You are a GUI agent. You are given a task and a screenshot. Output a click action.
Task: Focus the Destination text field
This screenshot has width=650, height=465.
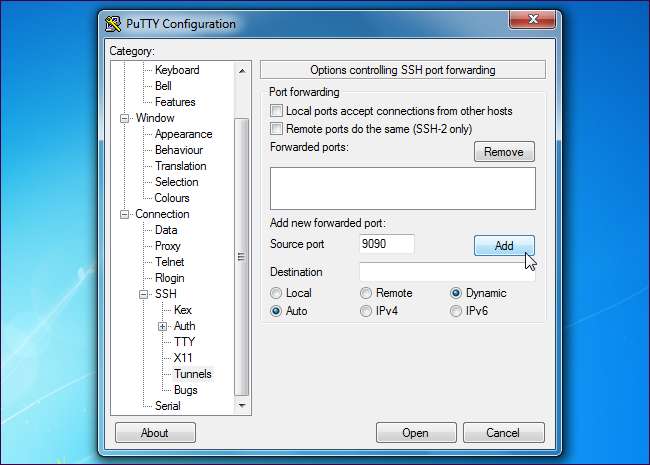[446, 272]
